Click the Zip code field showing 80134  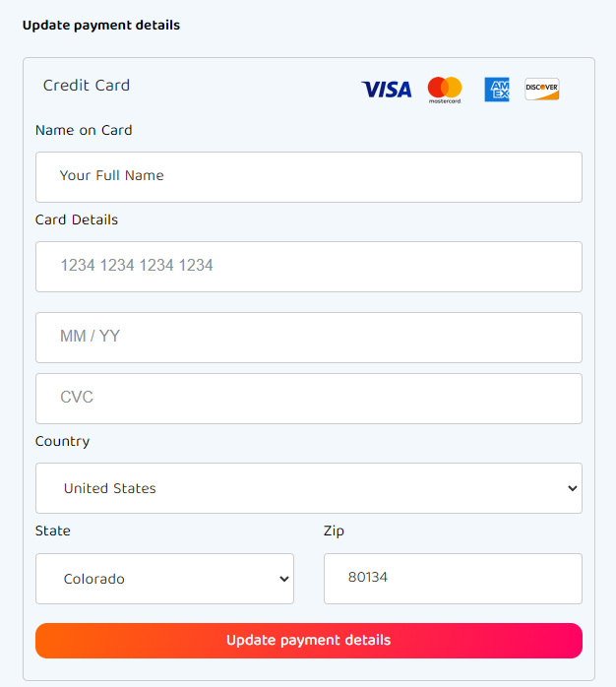coord(453,578)
